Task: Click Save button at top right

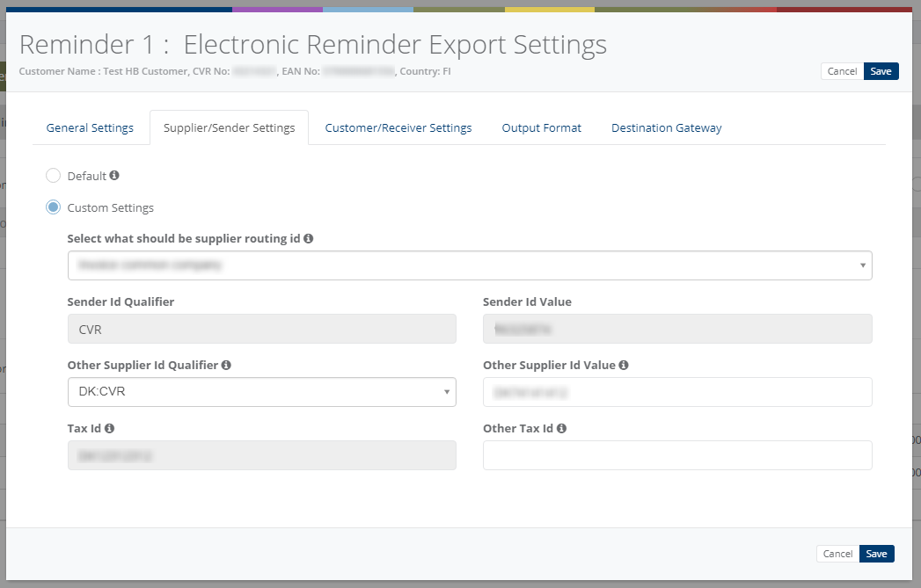Action: point(881,71)
